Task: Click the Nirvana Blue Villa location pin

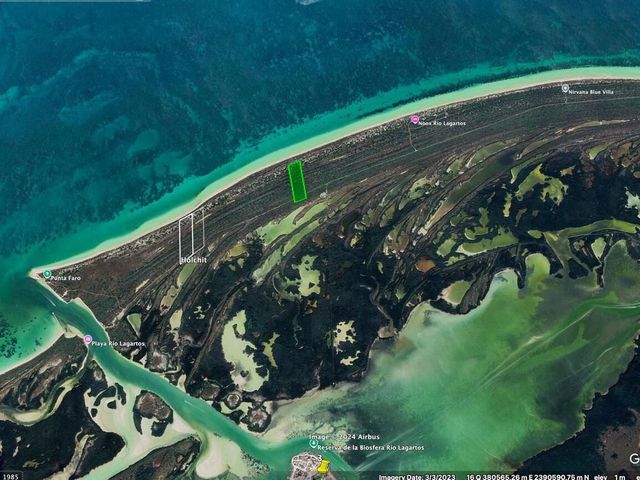Action: coord(565,88)
